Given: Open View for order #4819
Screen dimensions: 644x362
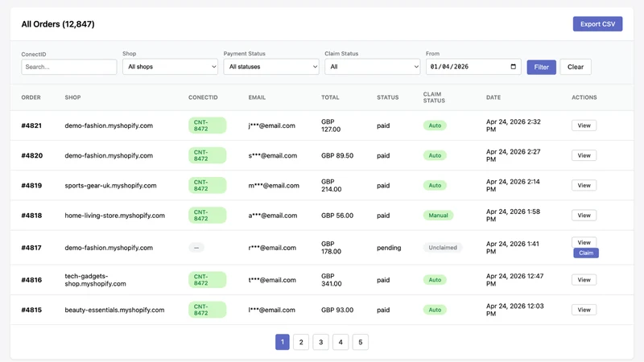Looking at the screenshot, I should (x=584, y=186).
